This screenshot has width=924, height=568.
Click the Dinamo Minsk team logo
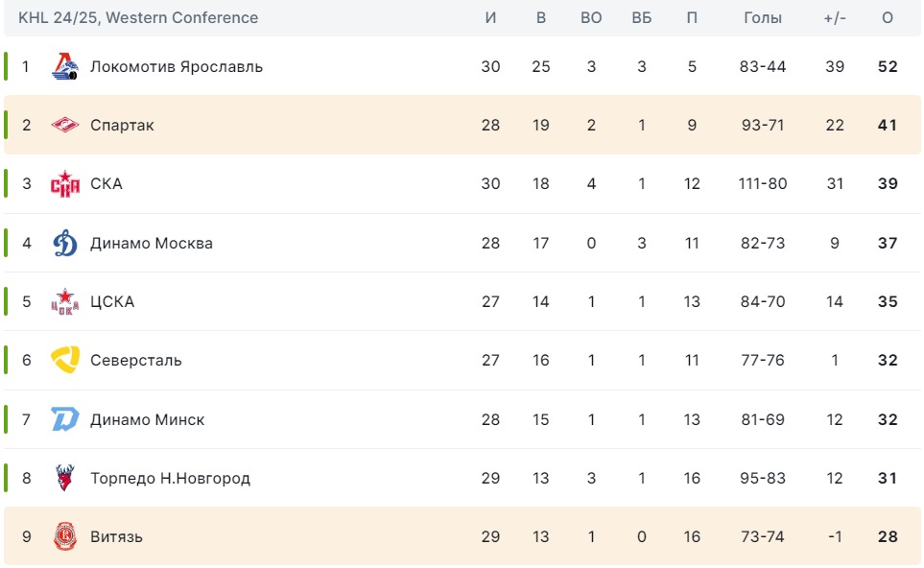tap(64, 419)
